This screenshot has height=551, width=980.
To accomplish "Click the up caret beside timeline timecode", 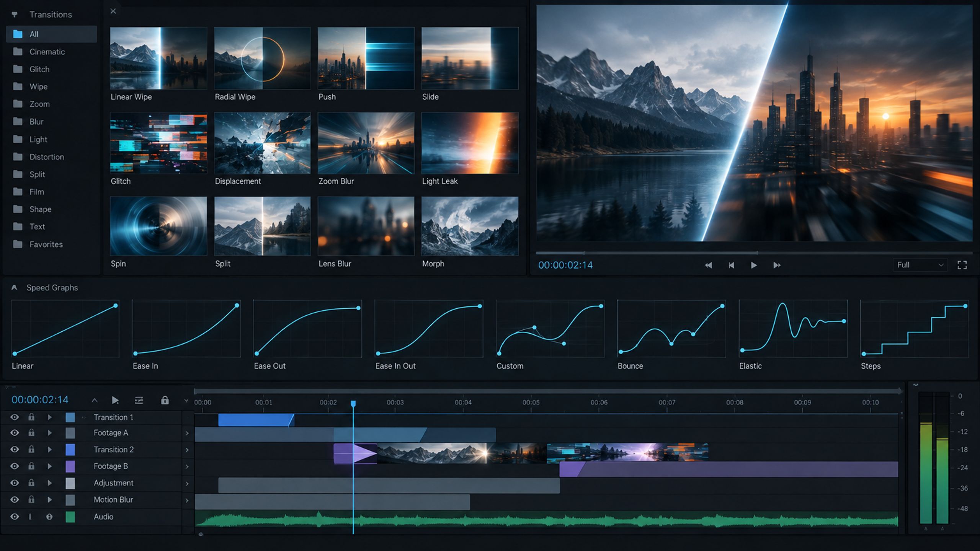I will pos(95,400).
